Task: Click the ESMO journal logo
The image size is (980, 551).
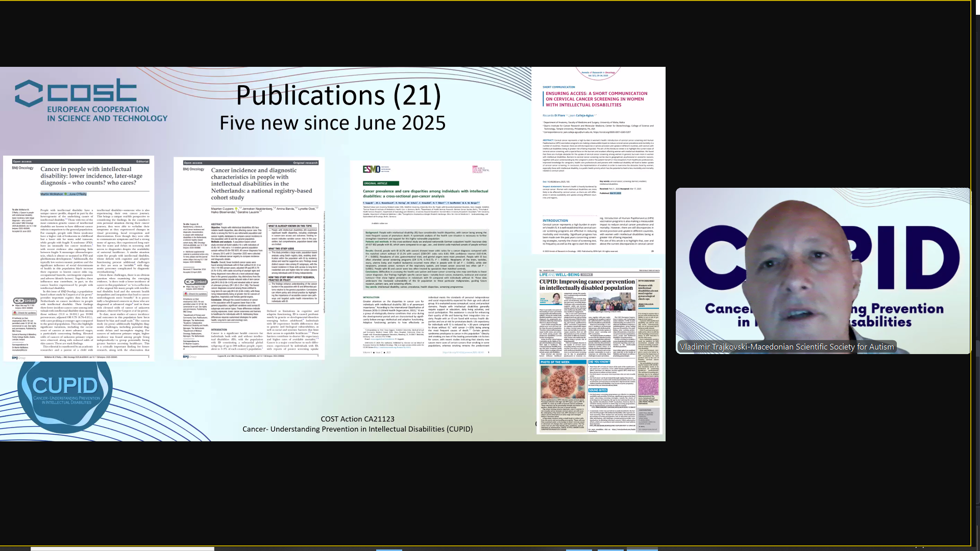Action: 372,169
